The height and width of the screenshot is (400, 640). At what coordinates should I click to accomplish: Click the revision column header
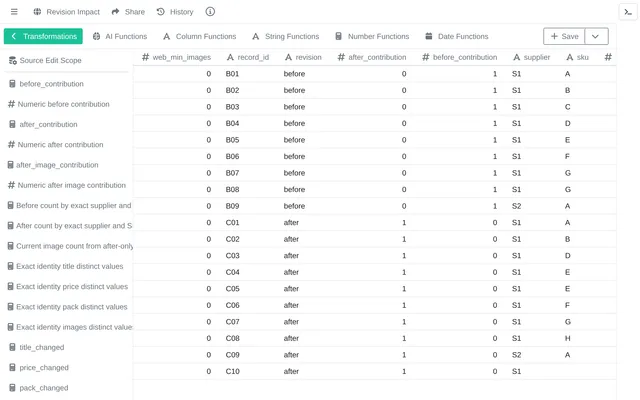point(303,57)
